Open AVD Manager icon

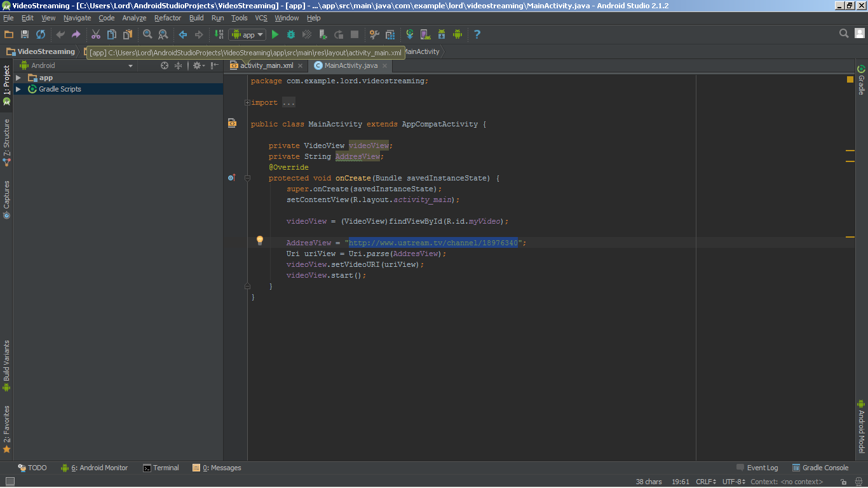coord(426,34)
